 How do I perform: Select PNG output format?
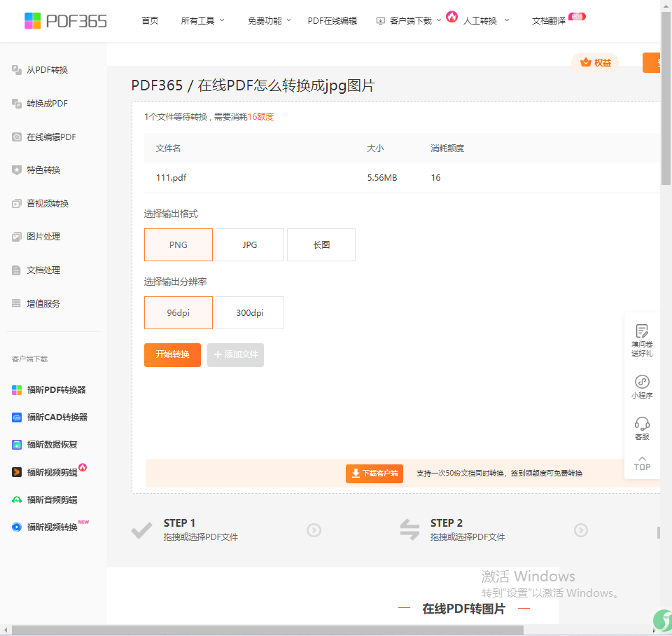point(178,245)
